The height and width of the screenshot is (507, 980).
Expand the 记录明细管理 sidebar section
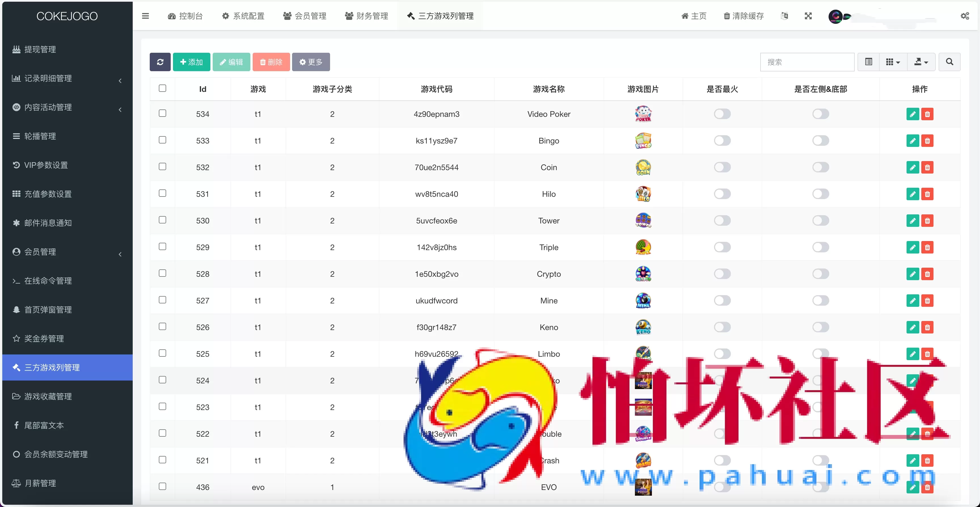[x=48, y=78]
